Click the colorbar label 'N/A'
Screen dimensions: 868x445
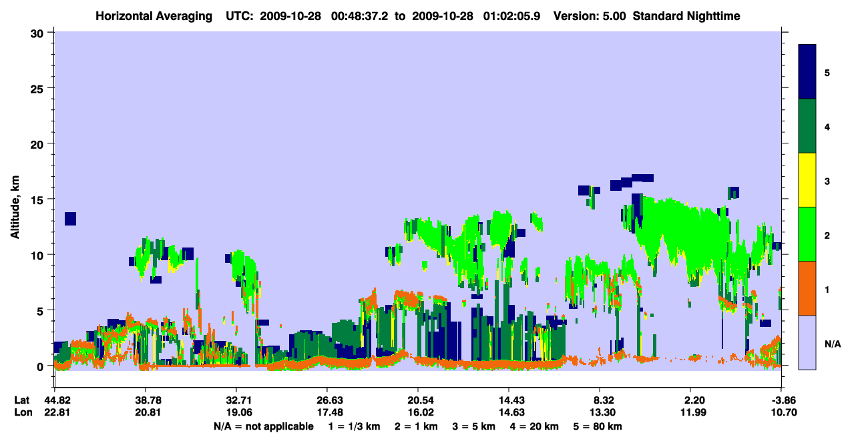pos(833,344)
